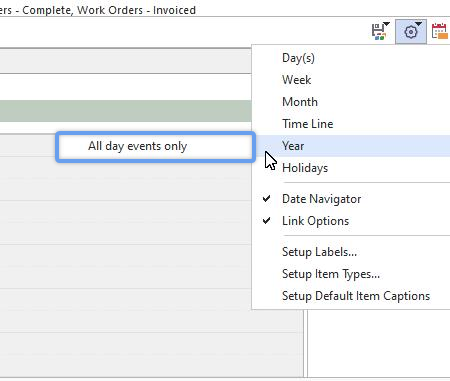Open the calendar icon in toolbar
Viewport: 450px width, 381px height.
point(440,32)
